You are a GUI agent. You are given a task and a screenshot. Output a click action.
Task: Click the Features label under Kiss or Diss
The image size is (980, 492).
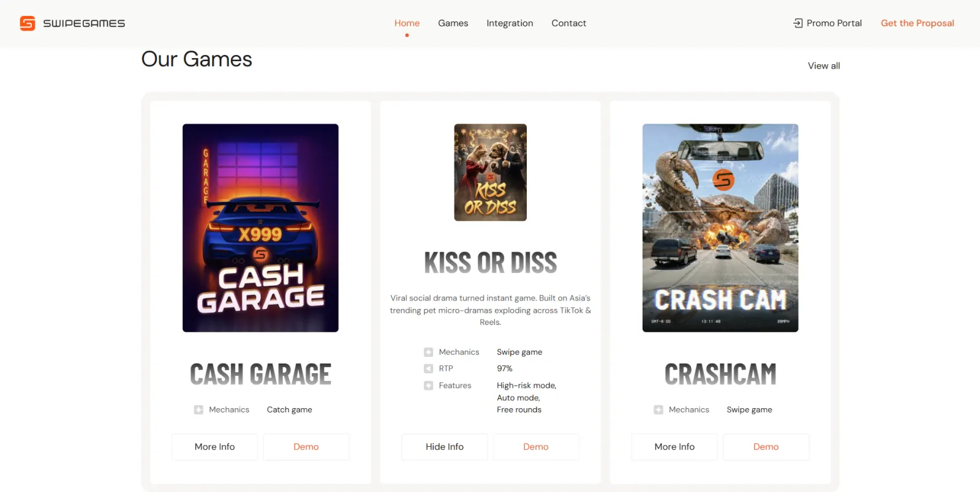click(x=455, y=386)
